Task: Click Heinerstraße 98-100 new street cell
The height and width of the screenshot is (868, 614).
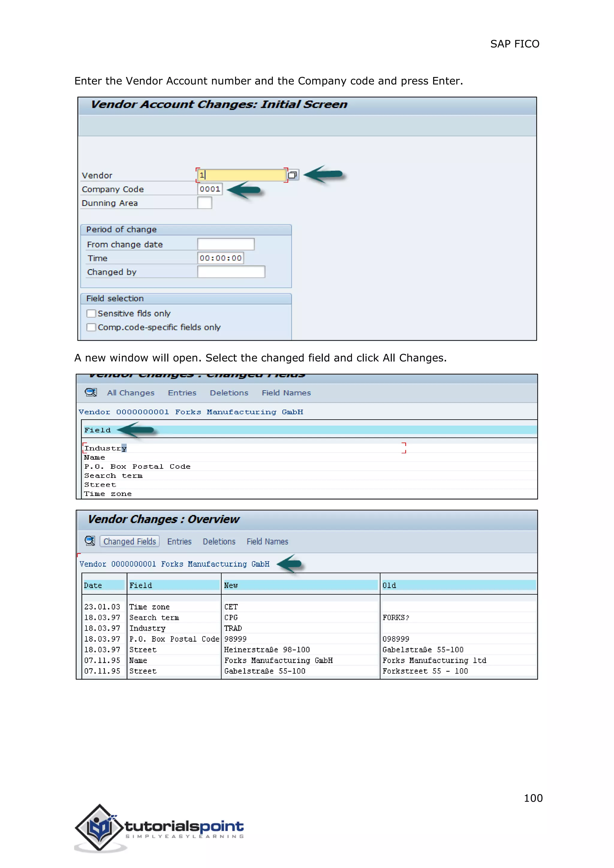Action: point(267,650)
